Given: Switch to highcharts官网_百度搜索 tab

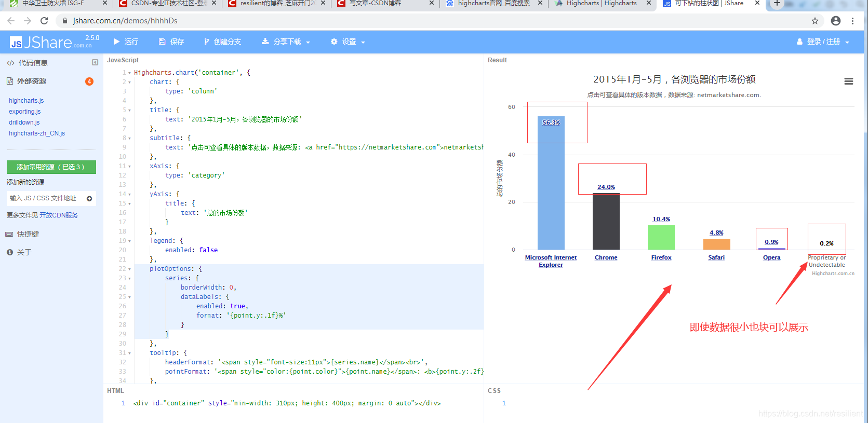Looking at the screenshot, I should [493, 4].
